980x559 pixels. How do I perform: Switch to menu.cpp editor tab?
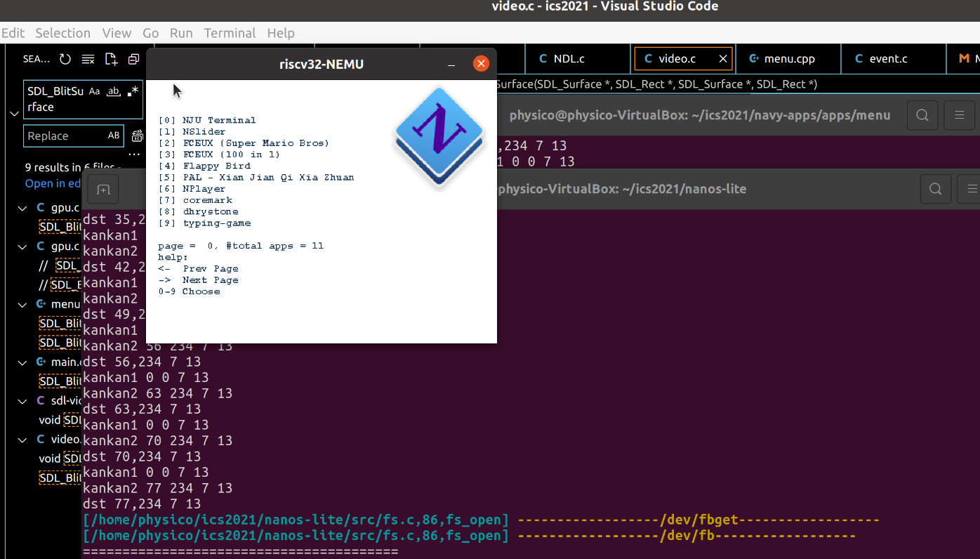789,59
